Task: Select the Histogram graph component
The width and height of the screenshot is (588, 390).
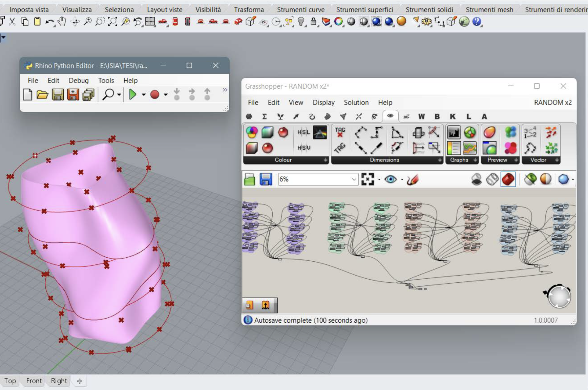Action: pyautogui.click(x=454, y=132)
